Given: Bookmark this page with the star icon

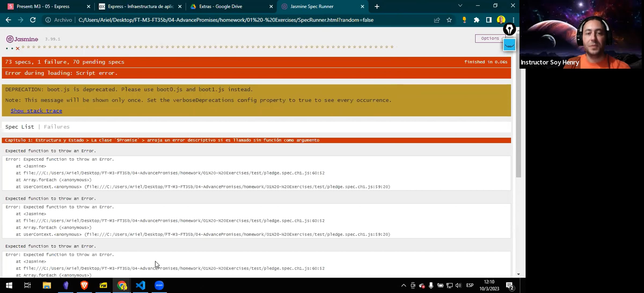Looking at the screenshot, I should 449,20.
